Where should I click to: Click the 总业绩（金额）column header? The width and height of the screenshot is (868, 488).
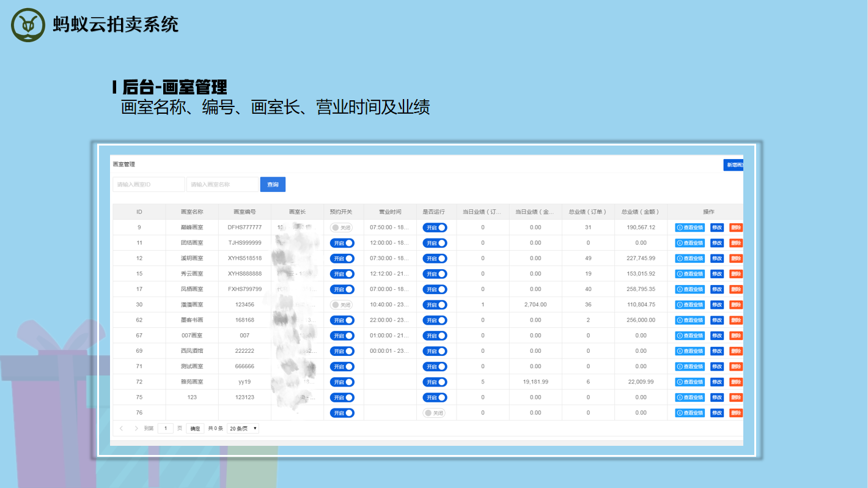click(x=640, y=212)
